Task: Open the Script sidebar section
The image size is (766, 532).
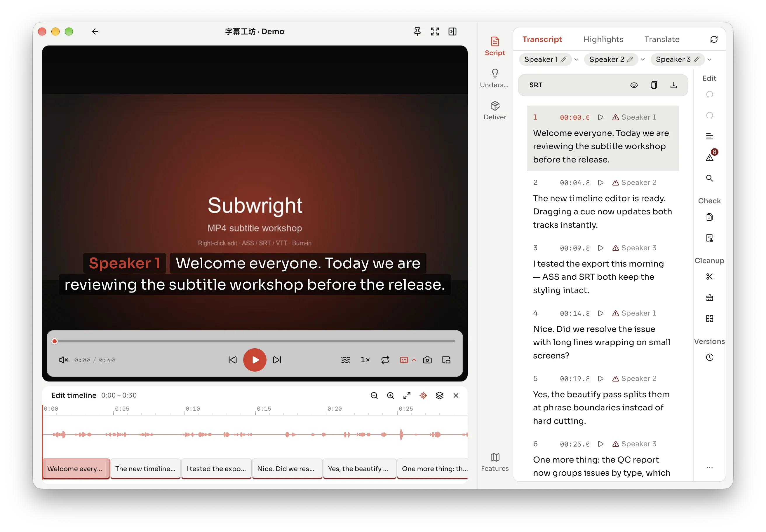Action: pos(495,46)
